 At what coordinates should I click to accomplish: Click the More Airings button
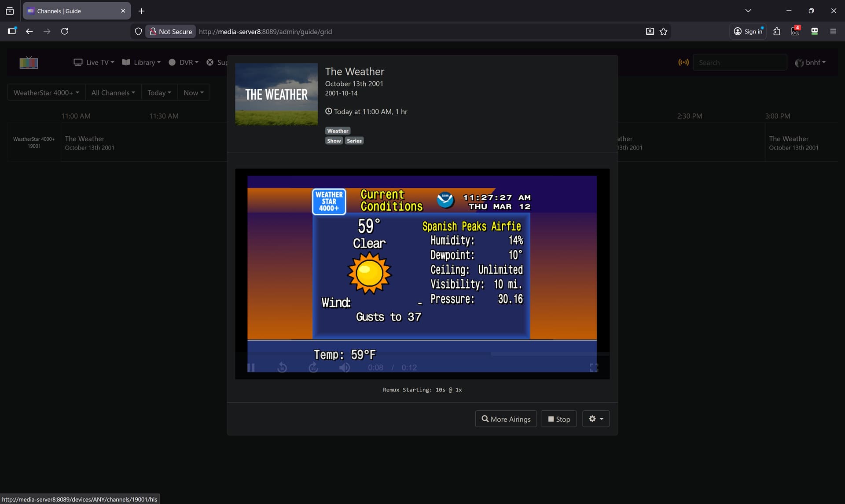coord(506,419)
